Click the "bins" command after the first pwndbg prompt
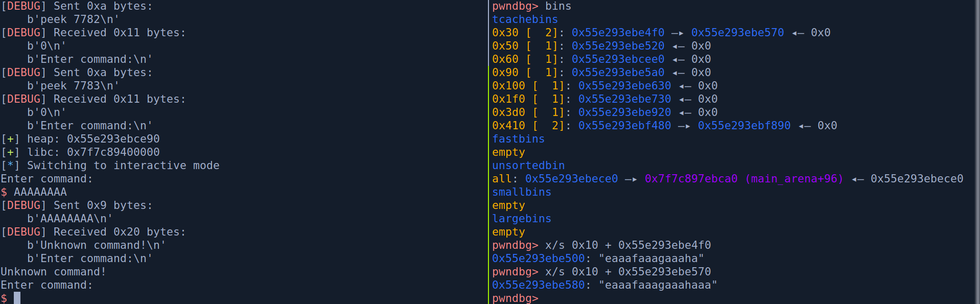The image size is (980, 304). [x=558, y=6]
